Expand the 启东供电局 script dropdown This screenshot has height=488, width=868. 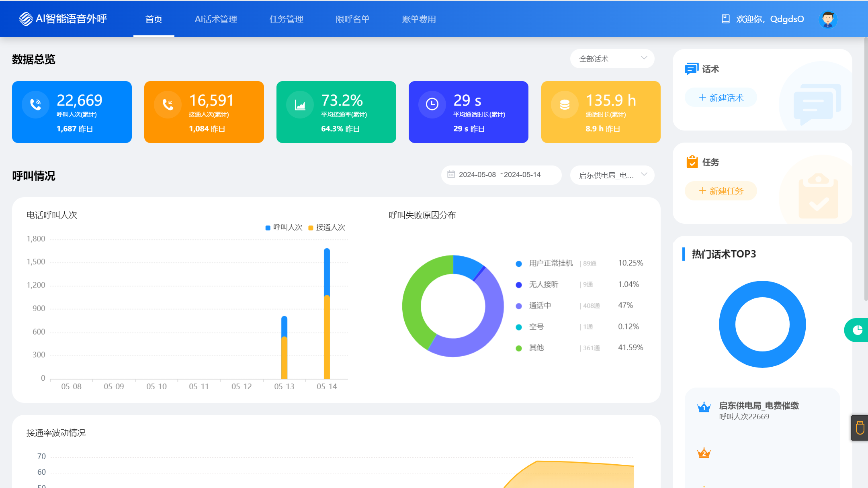tap(612, 175)
